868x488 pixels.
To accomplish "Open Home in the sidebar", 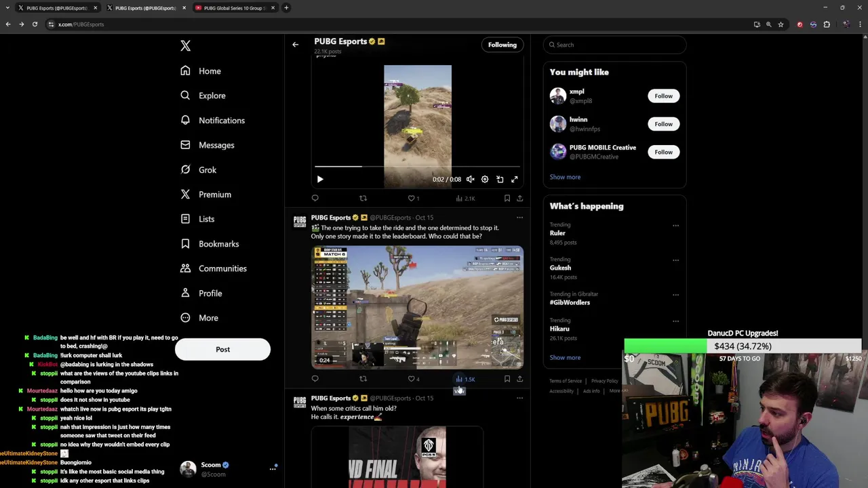I will point(201,71).
